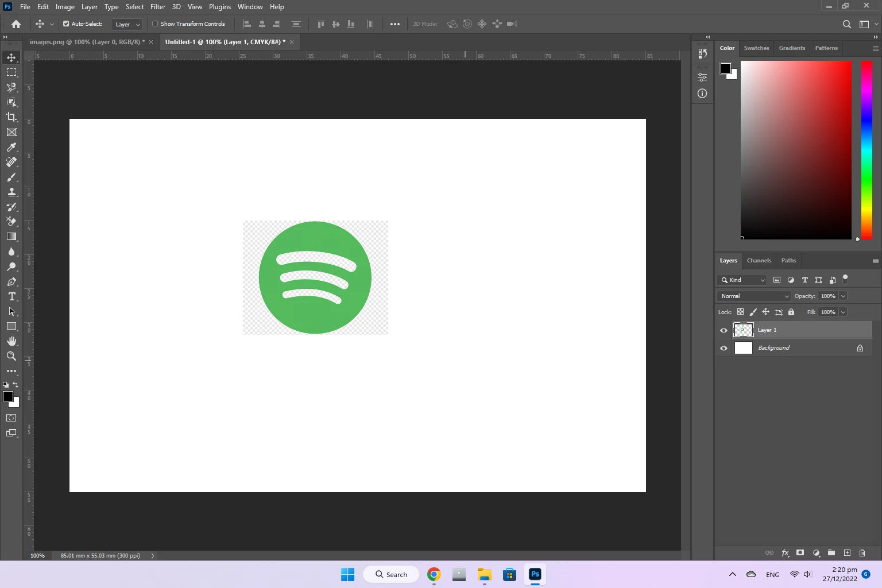The image size is (882, 588).
Task: Create a new layer with plus icon
Action: click(847, 553)
